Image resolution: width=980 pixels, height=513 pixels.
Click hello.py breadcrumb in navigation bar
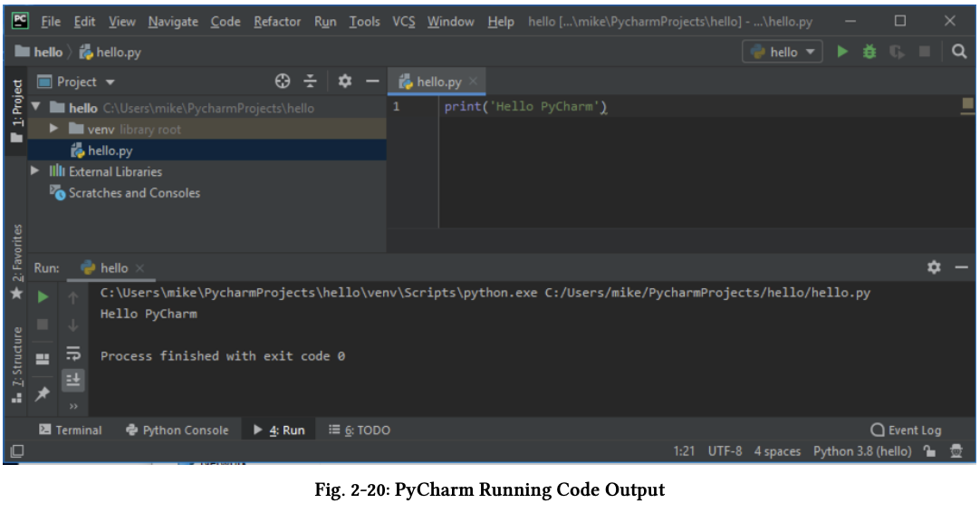click(x=110, y=52)
